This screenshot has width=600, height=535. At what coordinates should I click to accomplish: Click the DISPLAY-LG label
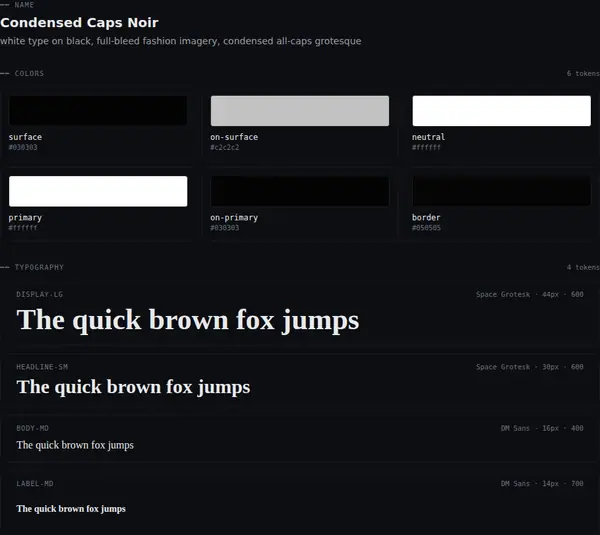click(x=39, y=294)
